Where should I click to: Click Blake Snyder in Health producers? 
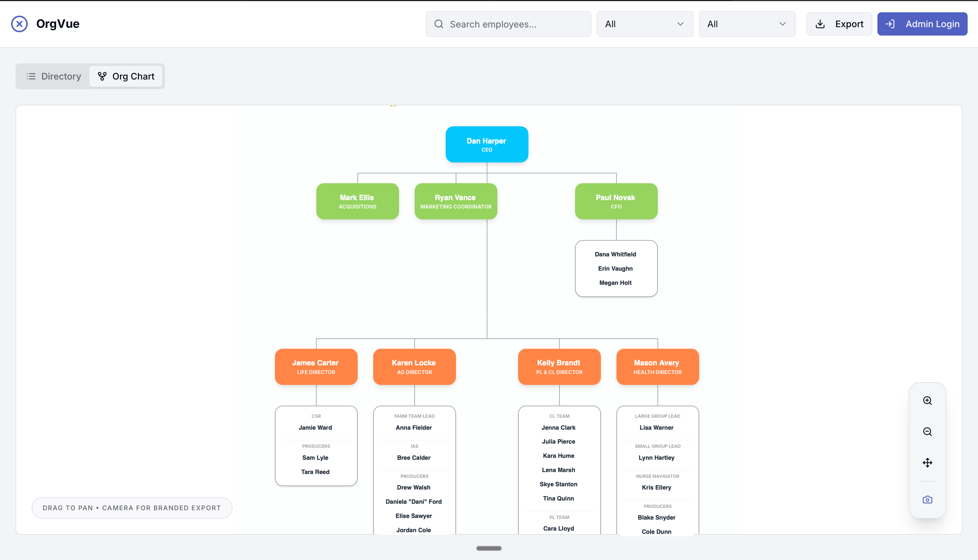(x=656, y=517)
